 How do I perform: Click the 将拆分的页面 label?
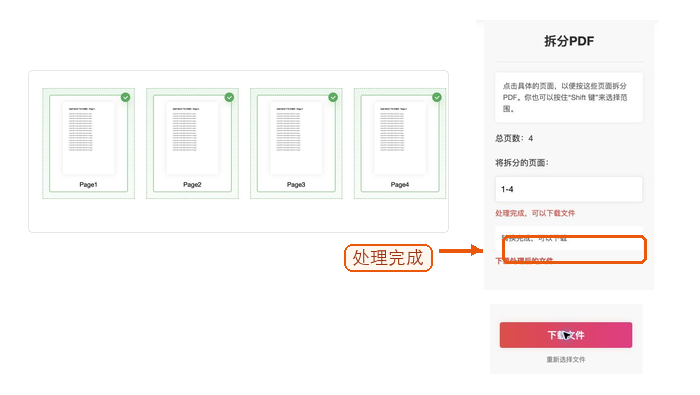(x=522, y=163)
